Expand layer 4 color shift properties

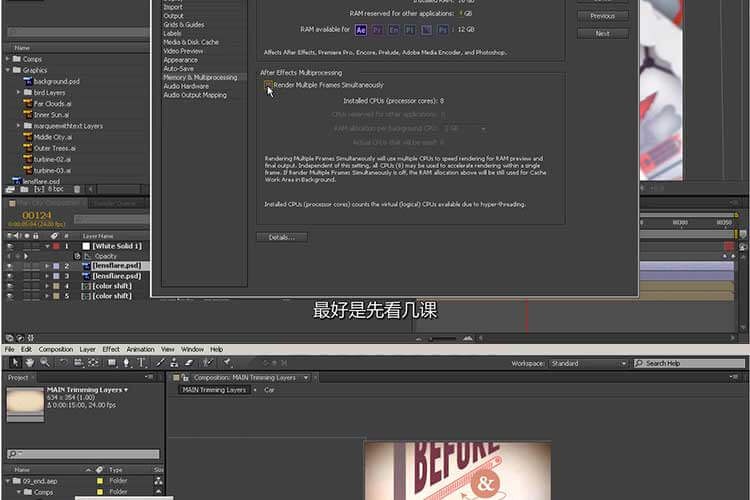47,286
